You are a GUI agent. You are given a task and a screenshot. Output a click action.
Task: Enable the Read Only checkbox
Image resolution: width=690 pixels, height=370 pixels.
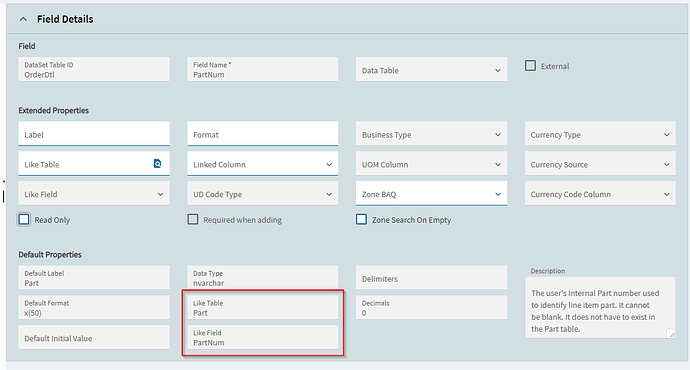pos(24,219)
